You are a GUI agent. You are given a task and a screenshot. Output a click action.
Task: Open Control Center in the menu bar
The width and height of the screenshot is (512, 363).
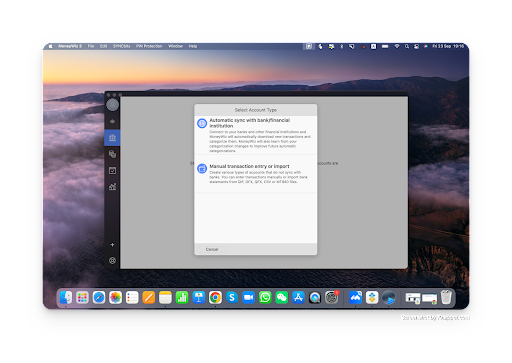tap(416, 46)
